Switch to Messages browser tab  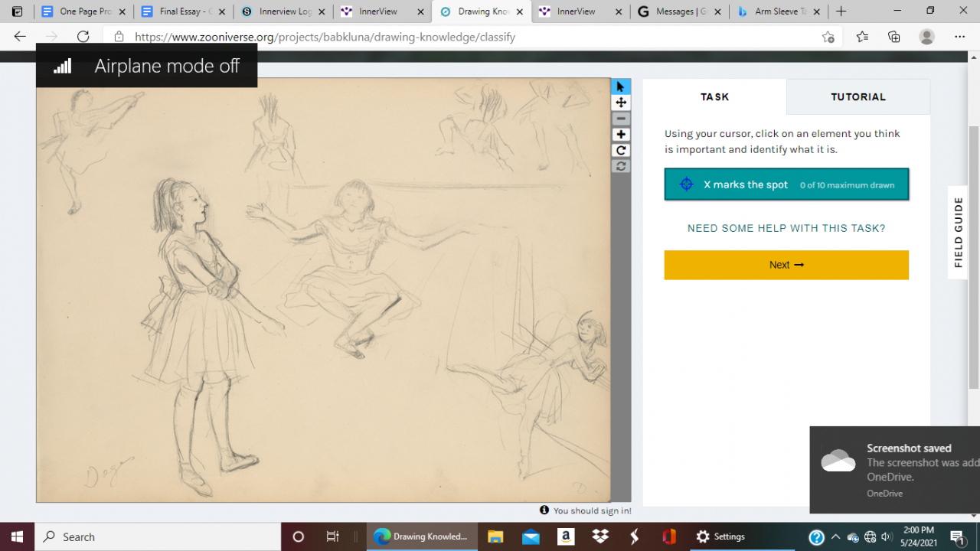tap(680, 11)
